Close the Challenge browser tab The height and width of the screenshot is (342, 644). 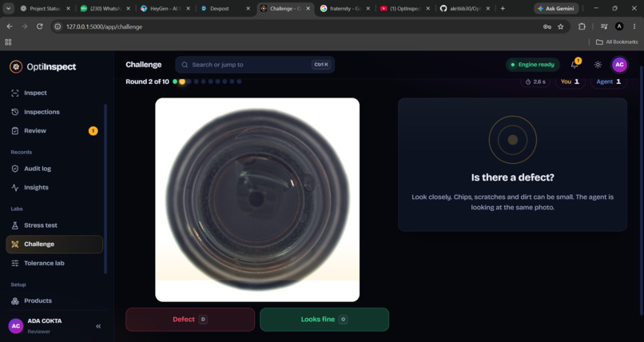(308, 8)
